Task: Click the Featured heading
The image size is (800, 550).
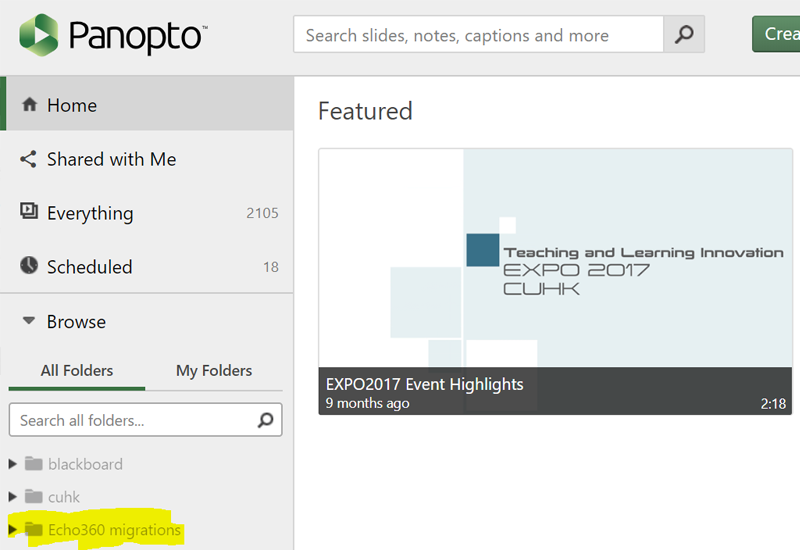Action: click(x=365, y=111)
